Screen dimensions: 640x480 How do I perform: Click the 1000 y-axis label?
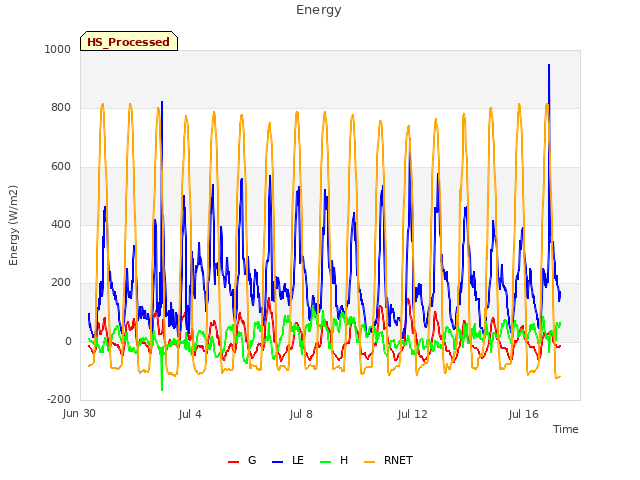pos(58,49)
